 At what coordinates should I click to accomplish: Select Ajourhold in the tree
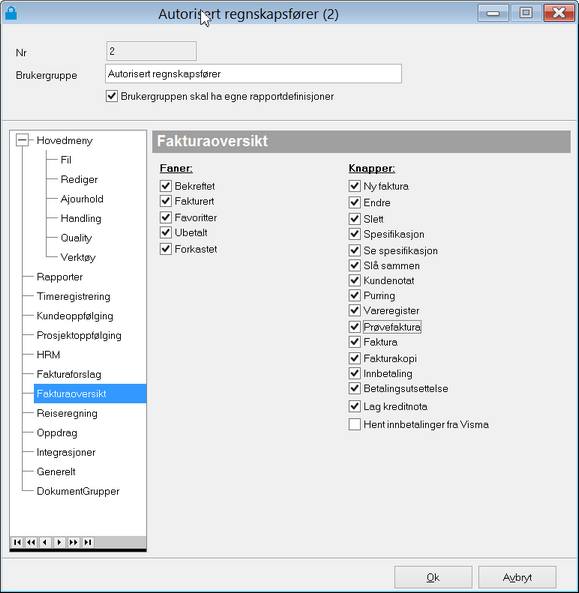coord(82,199)
